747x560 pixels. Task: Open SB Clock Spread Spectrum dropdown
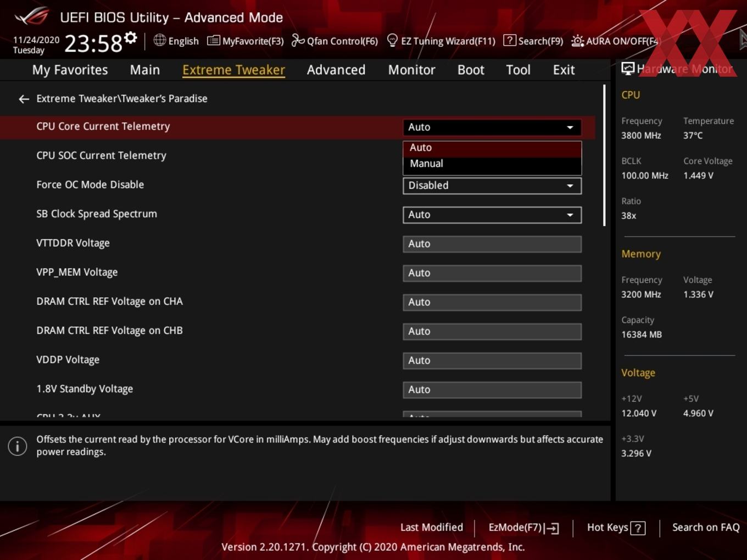[492, 215]
